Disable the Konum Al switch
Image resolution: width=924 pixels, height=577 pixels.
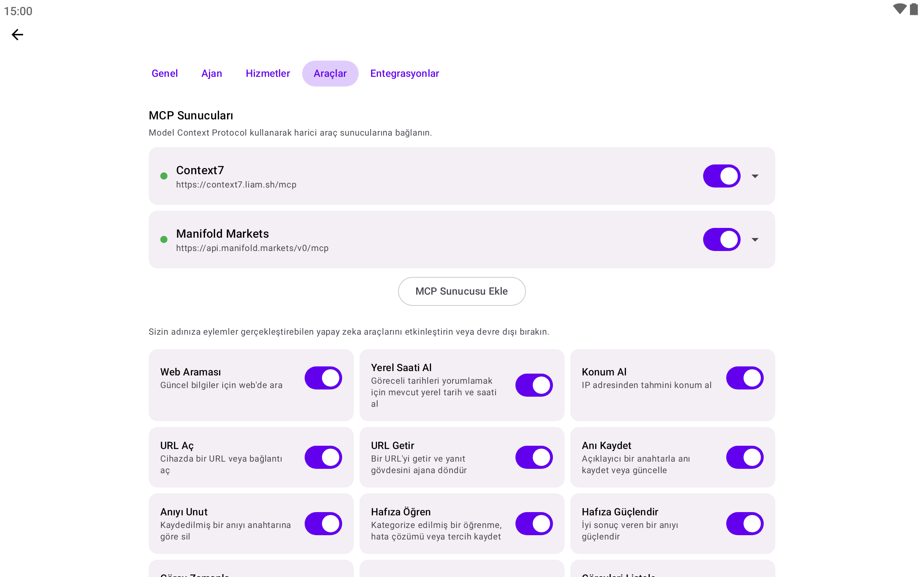(x=745, y=378)
